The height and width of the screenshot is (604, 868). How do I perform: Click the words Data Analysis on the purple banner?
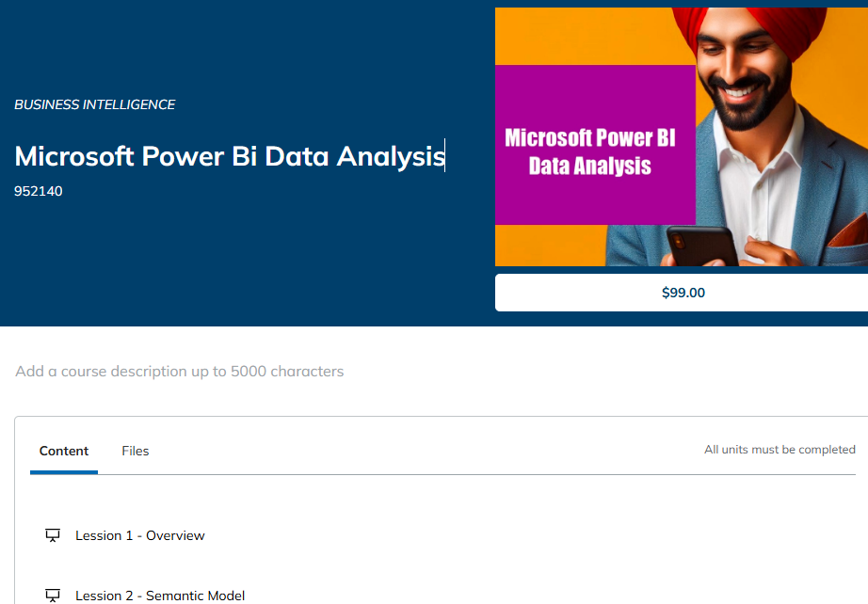pyautogui.click(x=589, y=166)
